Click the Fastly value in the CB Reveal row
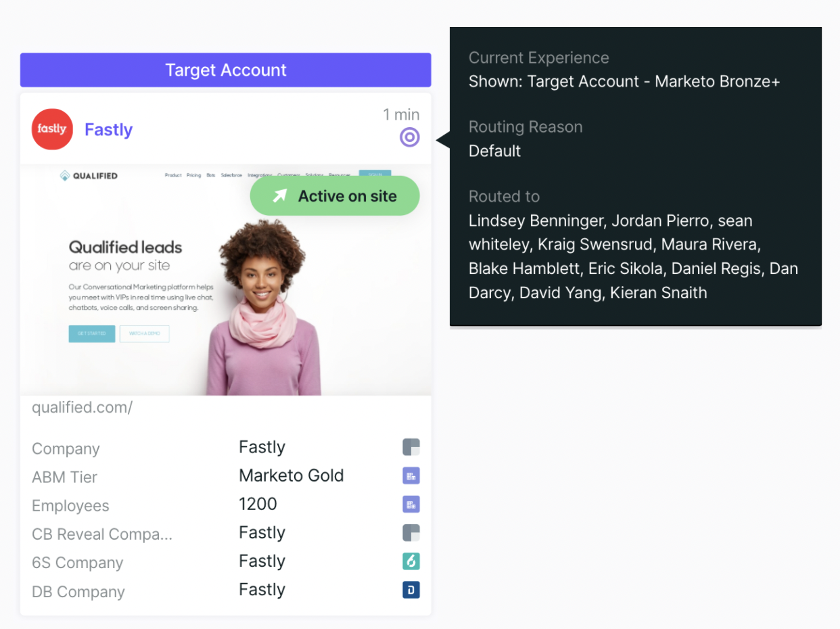 point(262,532)
